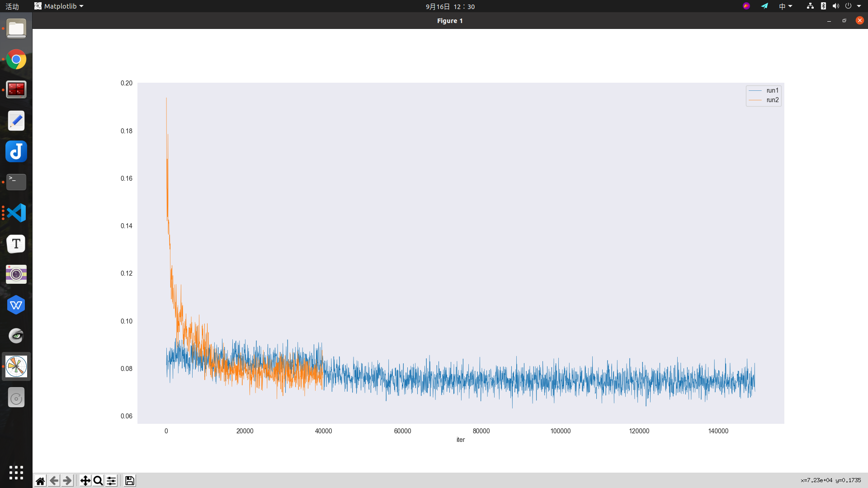The width and height of the screenshot is (868, 488).
Task: Launch VS Code from the dock
Action: 16,212
